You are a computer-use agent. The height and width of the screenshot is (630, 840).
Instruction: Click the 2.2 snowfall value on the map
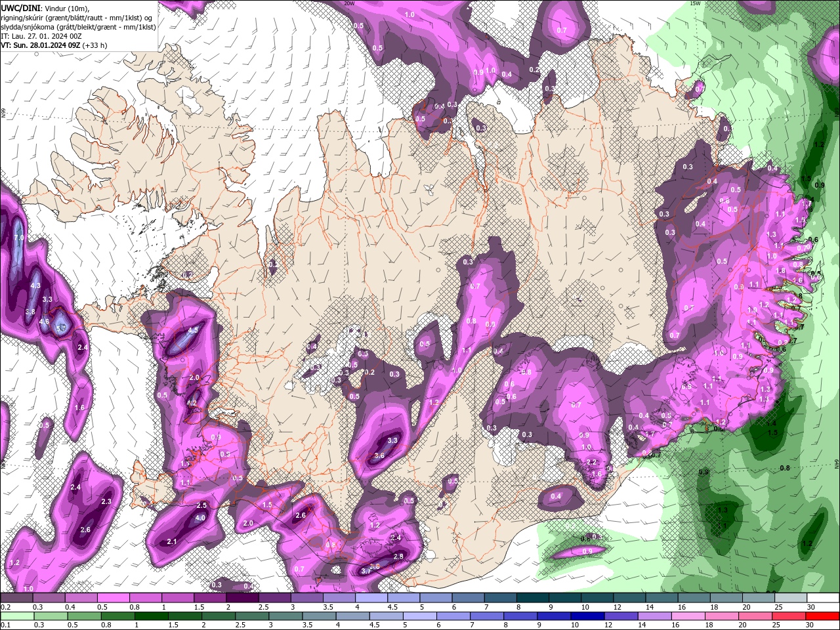(591, 463)
